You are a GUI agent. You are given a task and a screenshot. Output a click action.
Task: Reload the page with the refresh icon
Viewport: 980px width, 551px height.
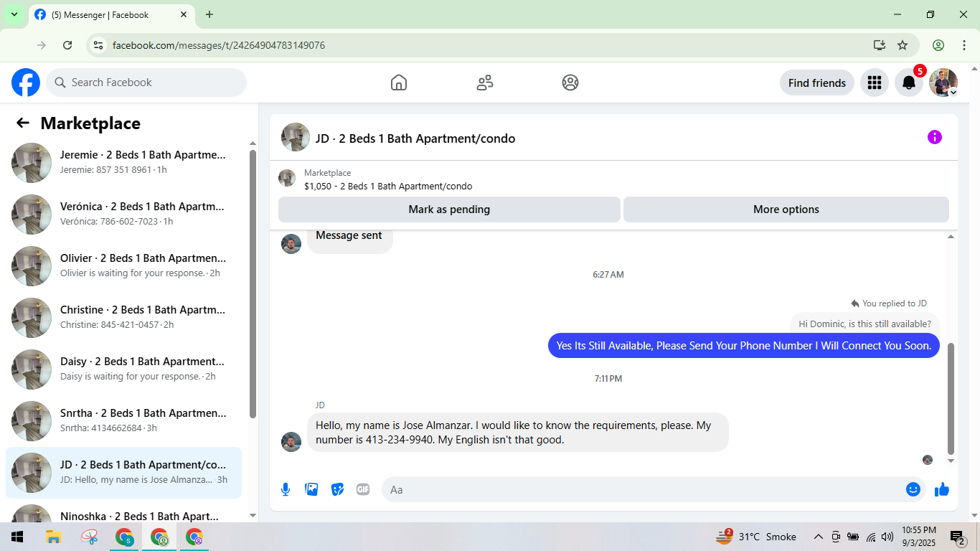67,45
